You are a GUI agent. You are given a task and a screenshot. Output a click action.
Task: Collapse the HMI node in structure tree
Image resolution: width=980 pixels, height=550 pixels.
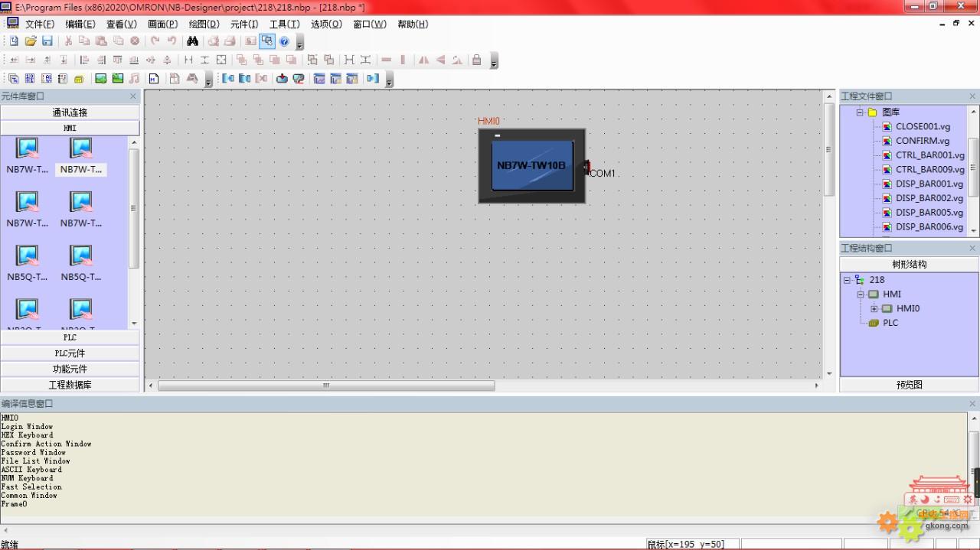(x=861, y=295)
